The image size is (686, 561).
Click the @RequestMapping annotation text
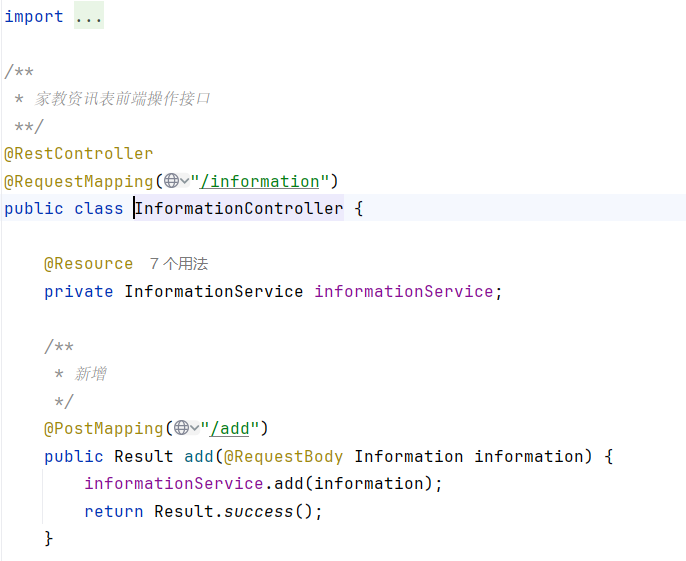click(x=79, y=181)
